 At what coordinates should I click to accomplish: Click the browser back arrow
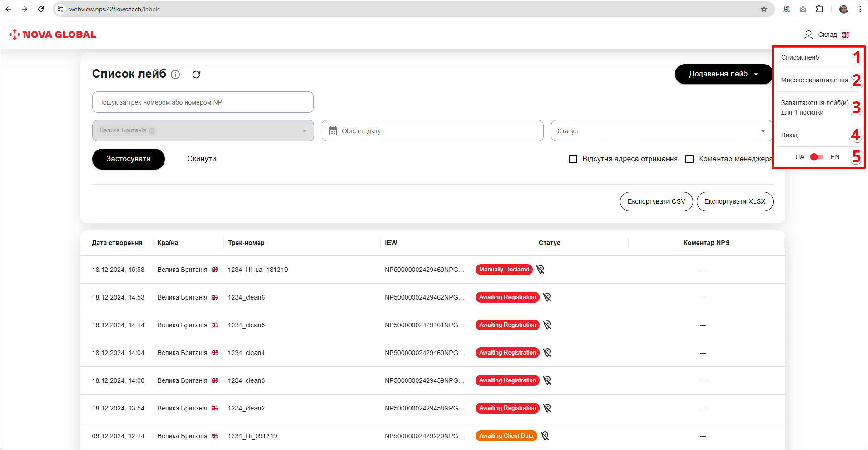[8, 9]
